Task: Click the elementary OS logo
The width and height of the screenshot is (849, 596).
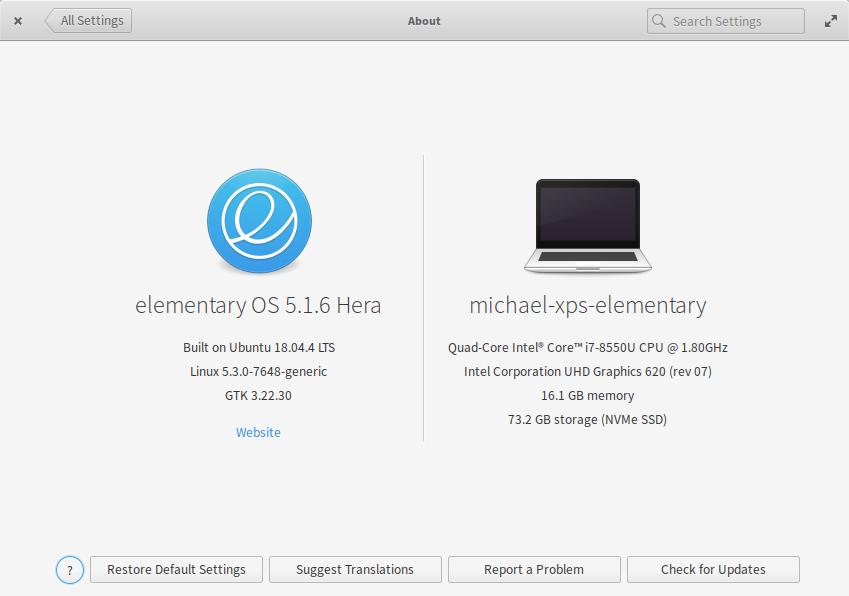Action: [259, 221]
